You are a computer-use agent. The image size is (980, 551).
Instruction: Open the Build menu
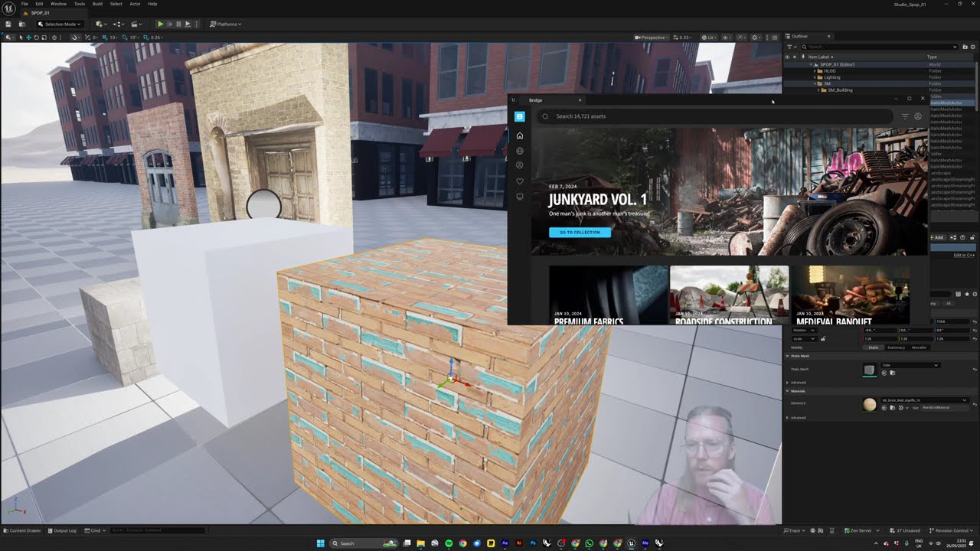click(x=97, y=4)
